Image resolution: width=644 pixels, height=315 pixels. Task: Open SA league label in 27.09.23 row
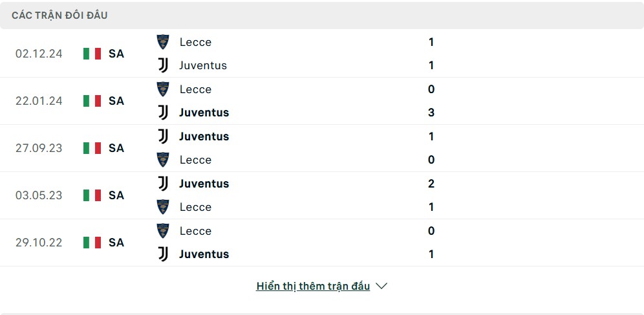coord(116,148)
